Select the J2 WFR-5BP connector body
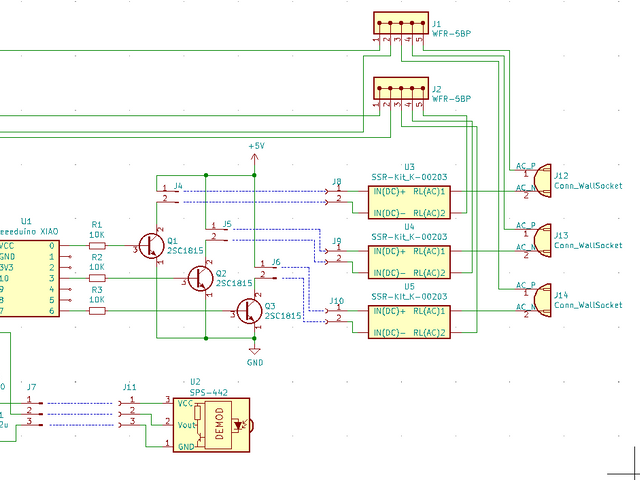The height and width of the screenshot is (480, 640). click(401, 88)
